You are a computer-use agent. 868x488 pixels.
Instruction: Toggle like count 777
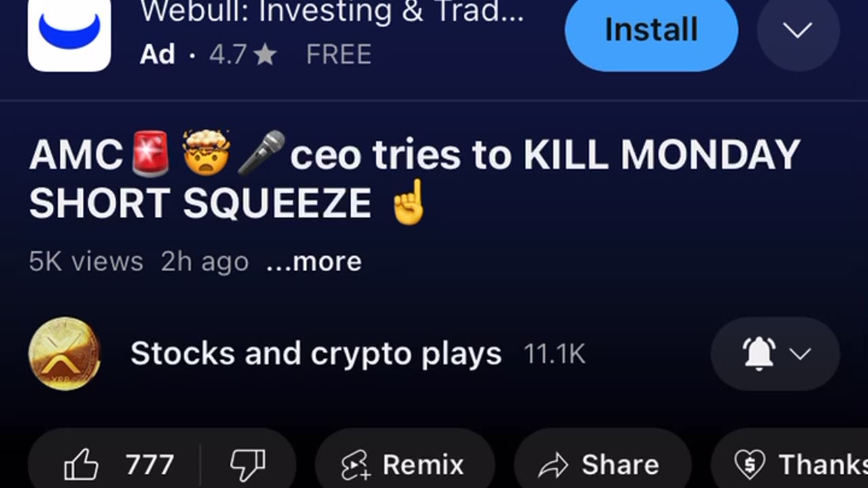point(149,466)
